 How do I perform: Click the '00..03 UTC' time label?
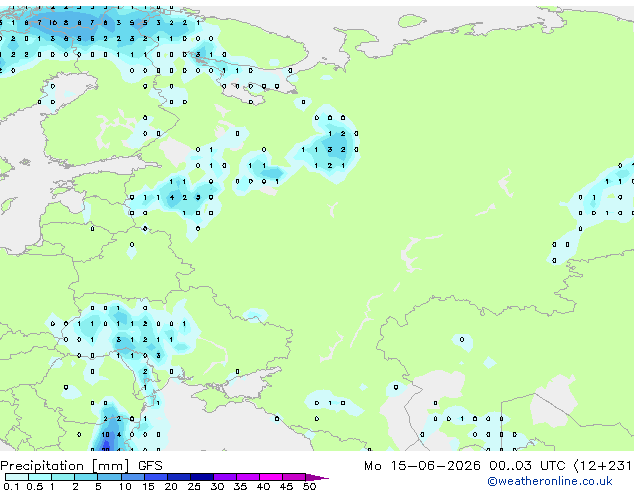pos(526,466)
